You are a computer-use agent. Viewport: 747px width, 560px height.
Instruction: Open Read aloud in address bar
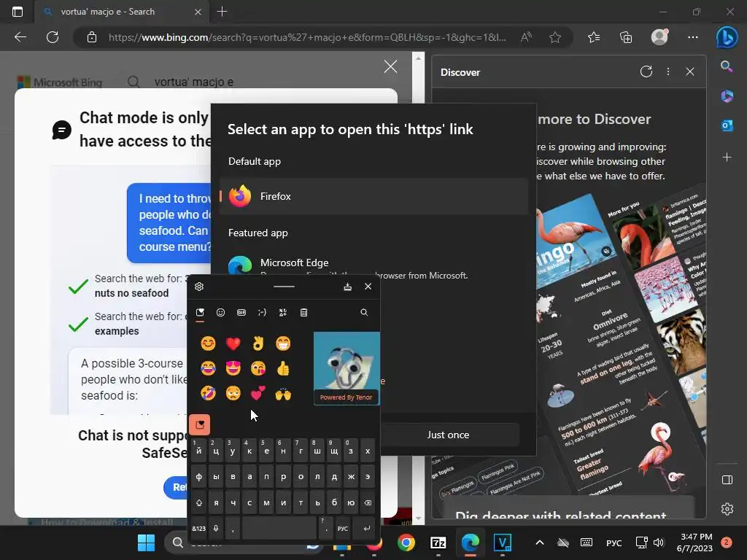[526, 37]
